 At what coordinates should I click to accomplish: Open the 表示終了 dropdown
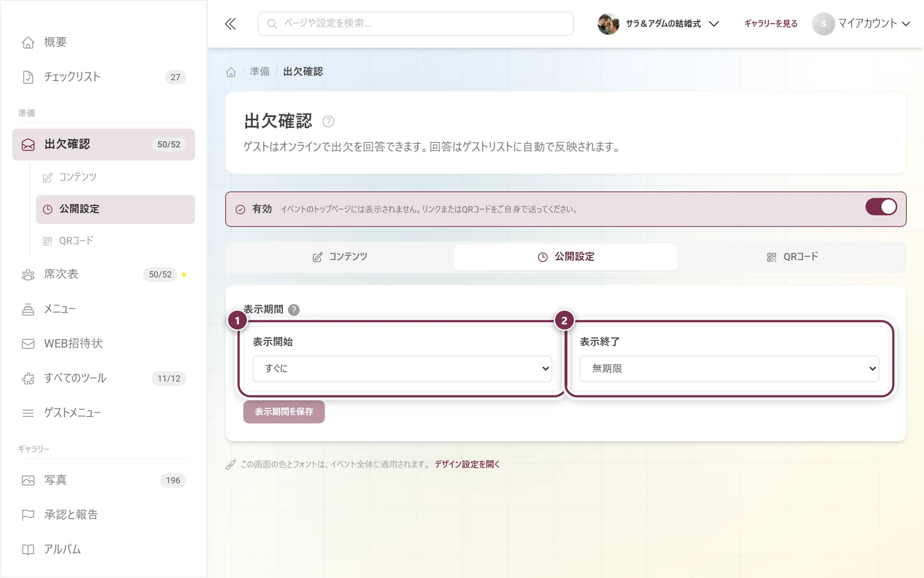pyautogui.click(x=729, y=369)
